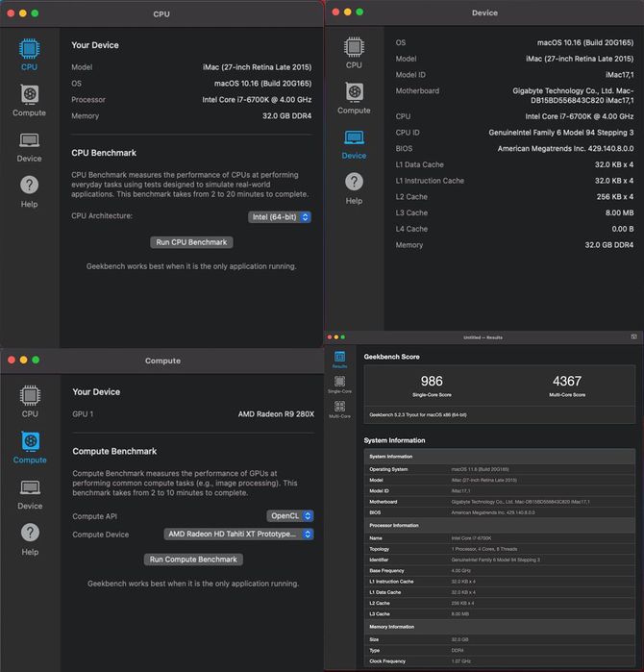Click the Processor value in CPU window
Screen dimensions: 644x672
[257, 99]
